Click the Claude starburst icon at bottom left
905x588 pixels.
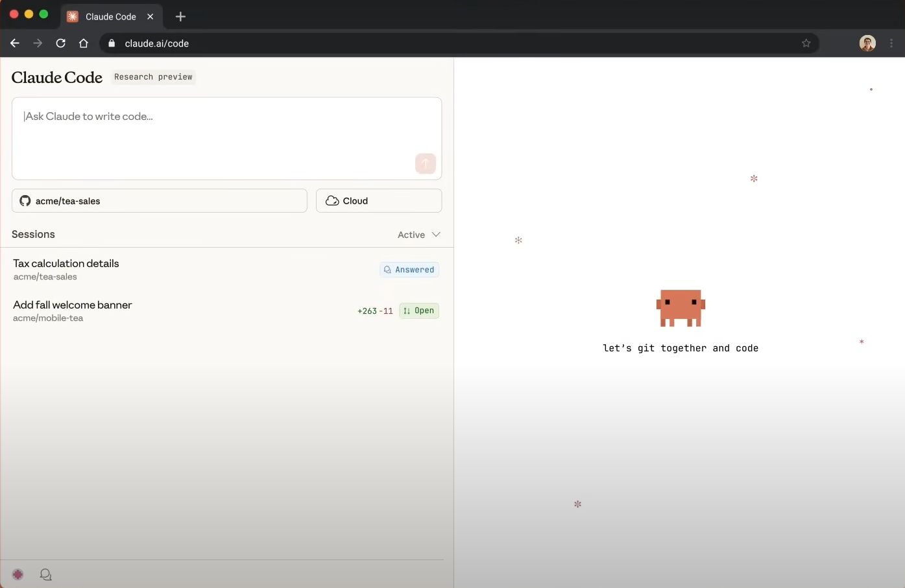point(18,574)
